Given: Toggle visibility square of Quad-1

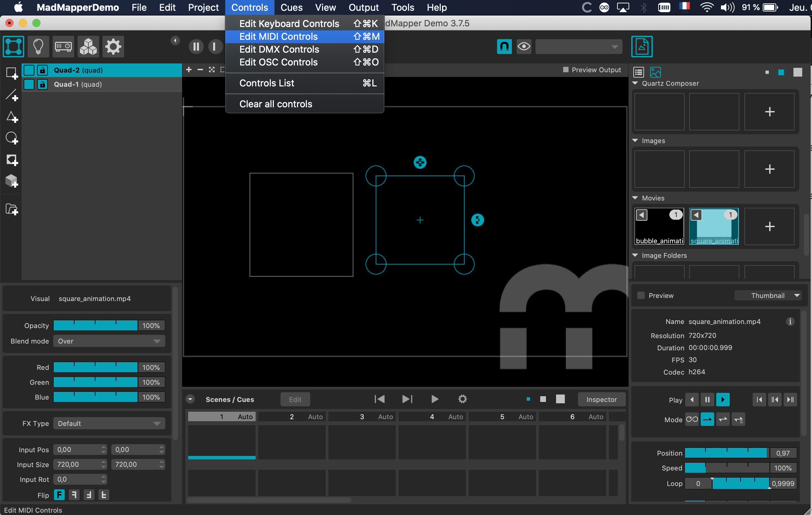Looking at the screenshot, I should pos(29,84).
